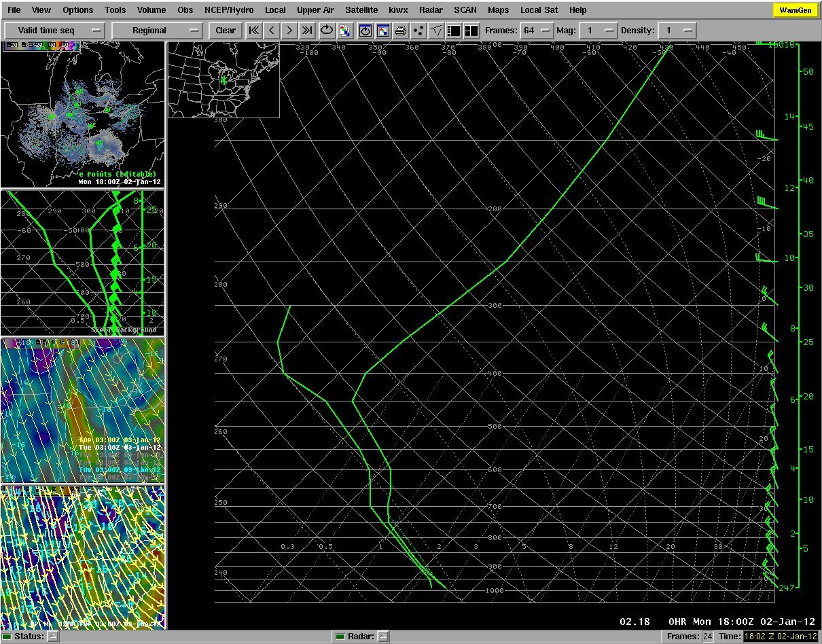Open the Radar menu
Image resolution: width=822 pixels, height=644 pixels.
pyautogui.click(x=431, y=10)
